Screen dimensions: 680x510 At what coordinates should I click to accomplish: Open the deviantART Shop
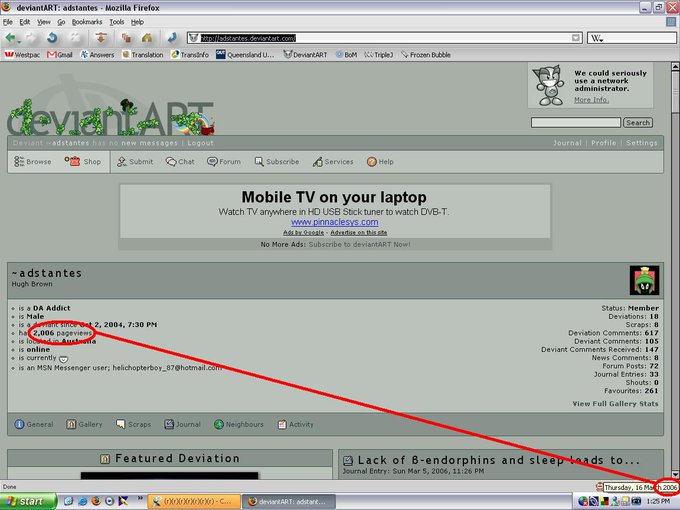(83, 161)
